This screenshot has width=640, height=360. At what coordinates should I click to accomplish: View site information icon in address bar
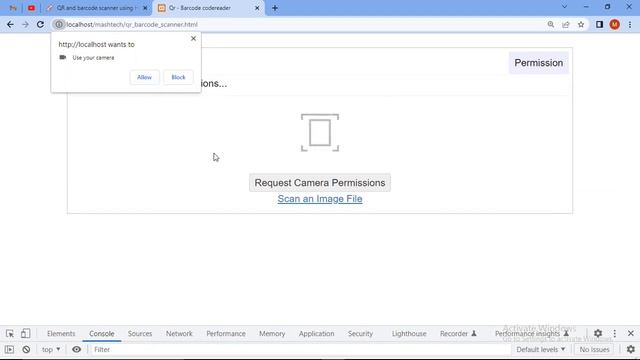coord(59,24)
